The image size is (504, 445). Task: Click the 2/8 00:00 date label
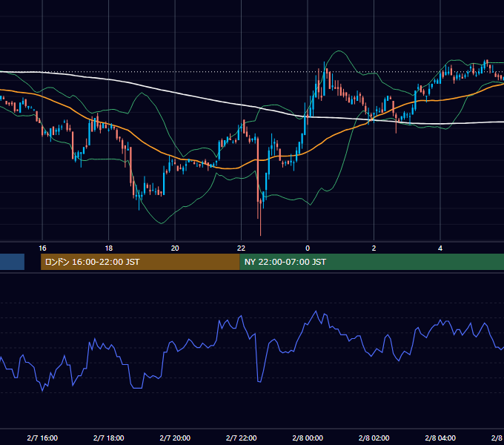(x=308, y=438)
